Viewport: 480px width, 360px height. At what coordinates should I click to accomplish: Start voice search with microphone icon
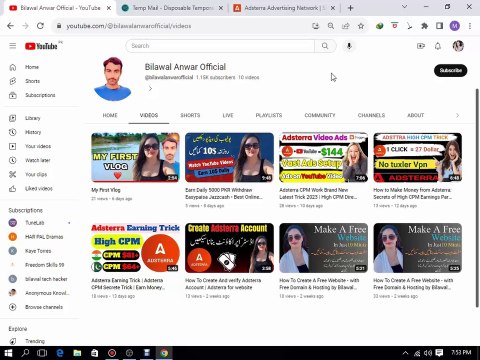(x=349, y=46)
